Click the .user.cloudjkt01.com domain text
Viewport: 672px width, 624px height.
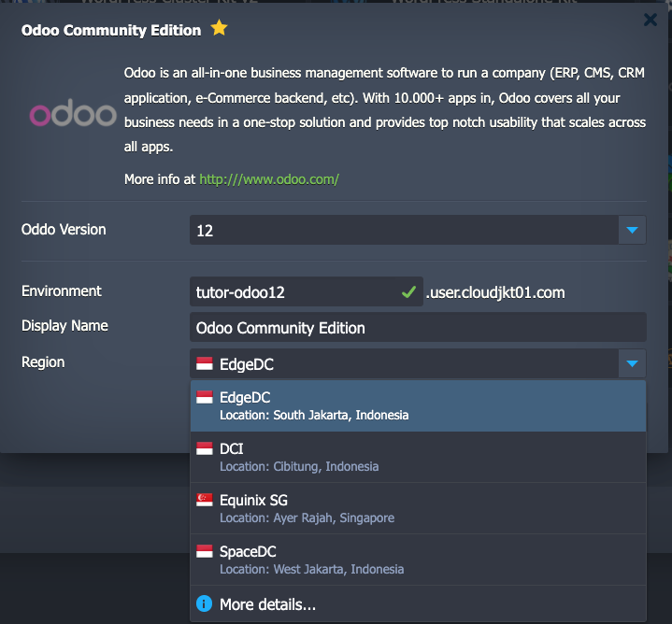pos(495,292)
